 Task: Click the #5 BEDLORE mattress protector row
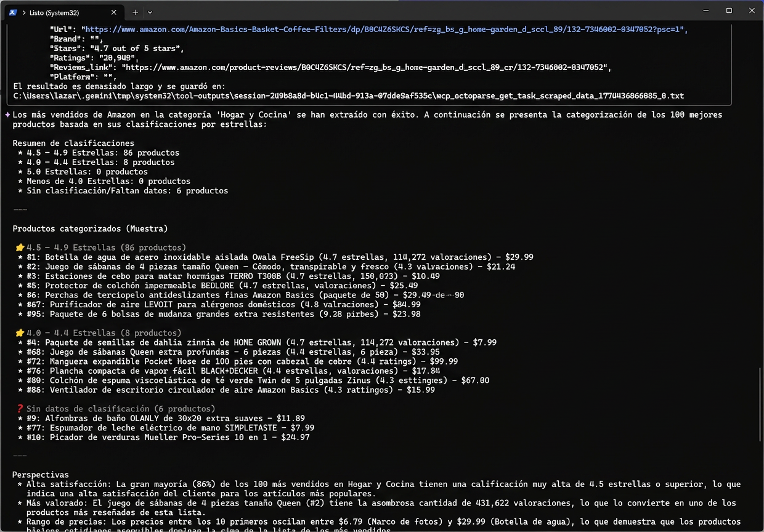[217, 286]
